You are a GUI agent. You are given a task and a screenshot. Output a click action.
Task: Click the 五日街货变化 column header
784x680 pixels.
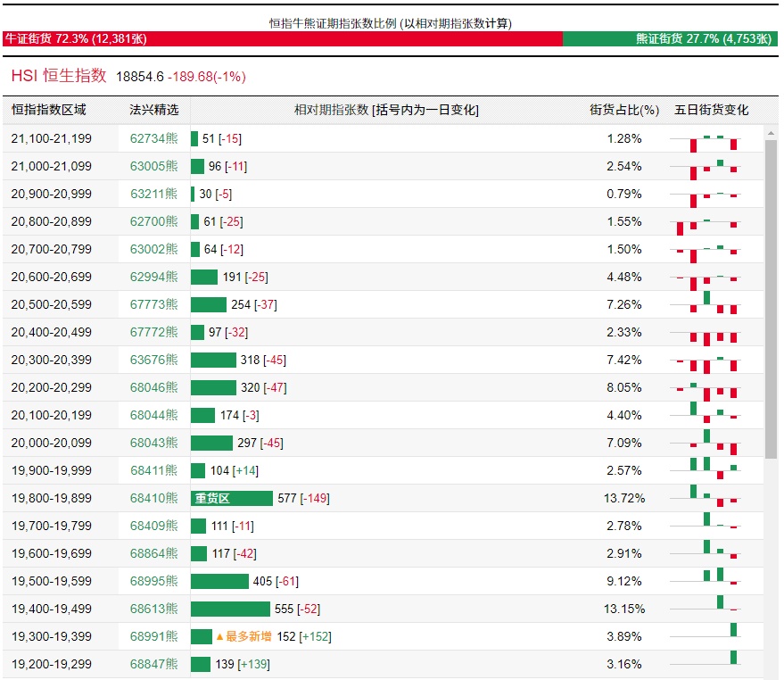click(711, 110)
